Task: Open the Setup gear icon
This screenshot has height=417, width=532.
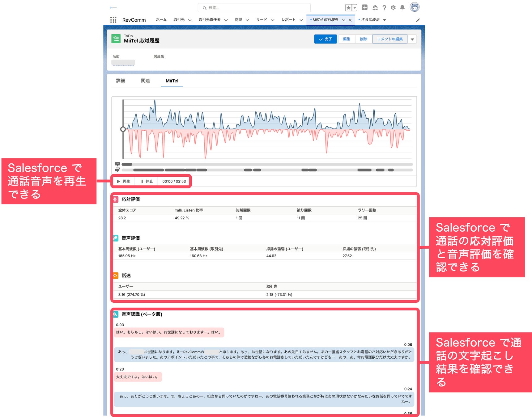Action: (x=393, y=8)
